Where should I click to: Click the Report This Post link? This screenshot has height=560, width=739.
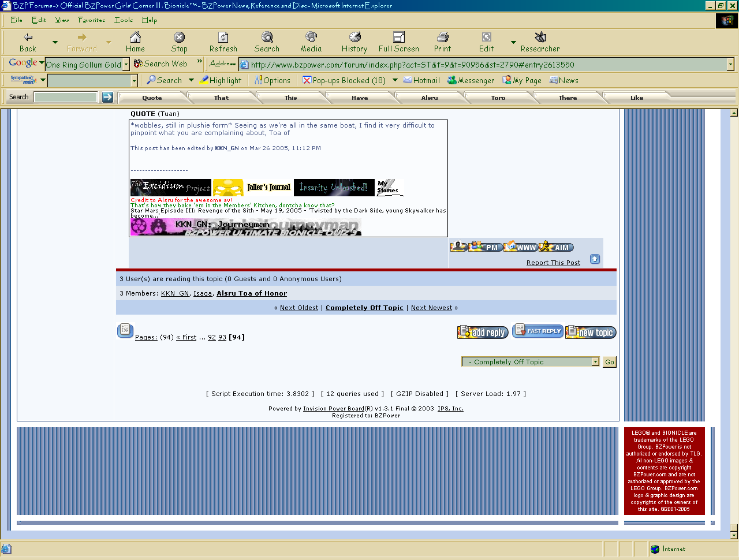[553, 263]
